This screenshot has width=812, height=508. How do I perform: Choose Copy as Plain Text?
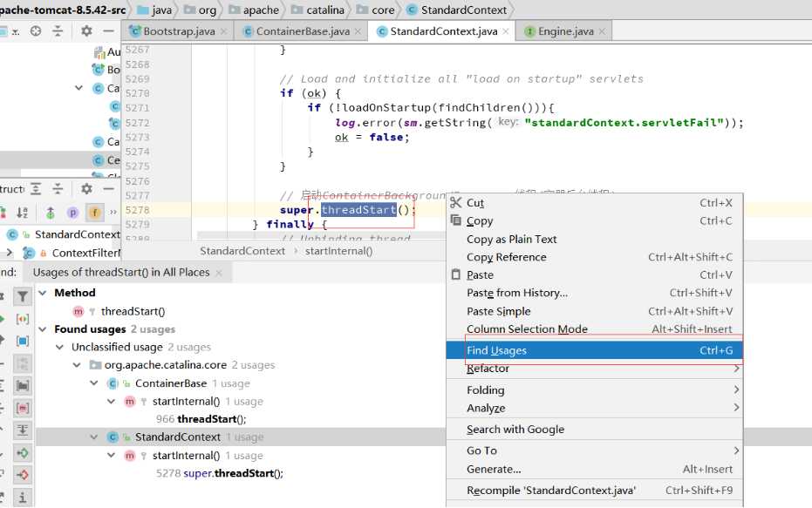pyautogui.click(x=595, y=239)
